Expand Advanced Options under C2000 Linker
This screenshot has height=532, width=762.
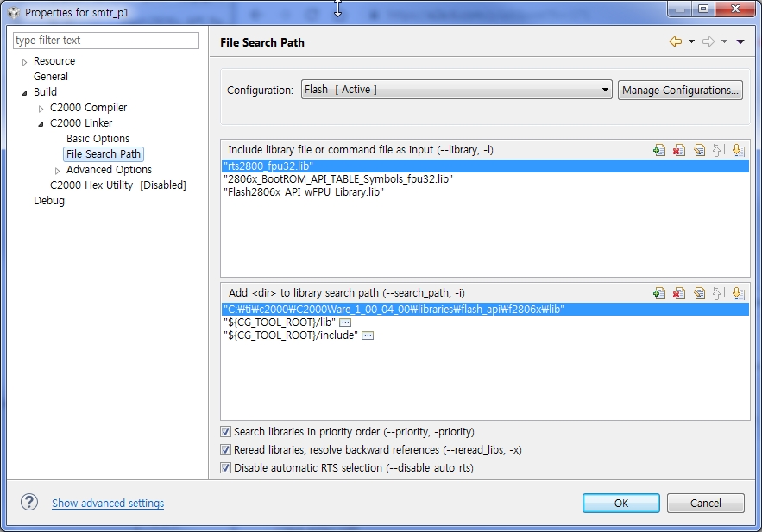57,169
